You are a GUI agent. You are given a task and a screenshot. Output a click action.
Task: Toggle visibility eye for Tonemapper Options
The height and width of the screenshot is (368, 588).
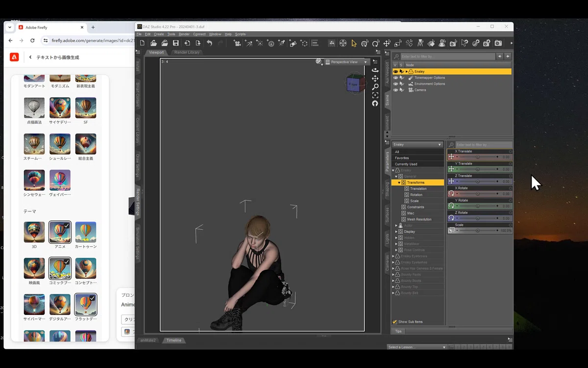395,78
